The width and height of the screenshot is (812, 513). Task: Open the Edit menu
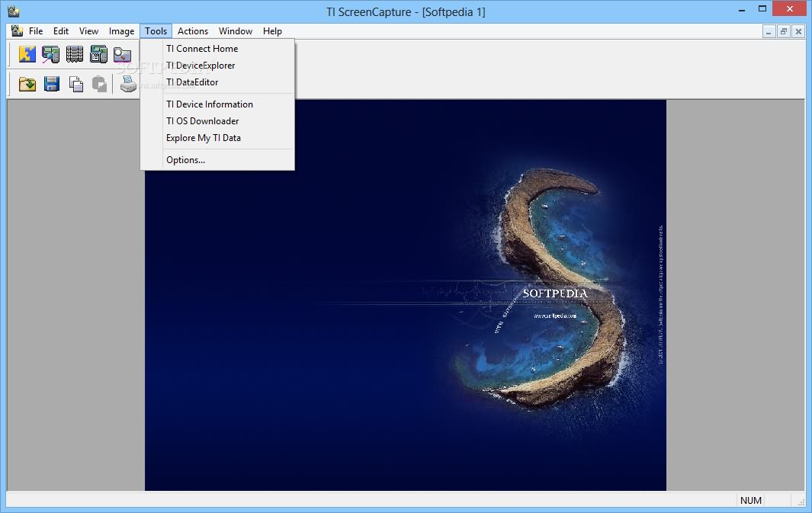(x=60, y=31)
